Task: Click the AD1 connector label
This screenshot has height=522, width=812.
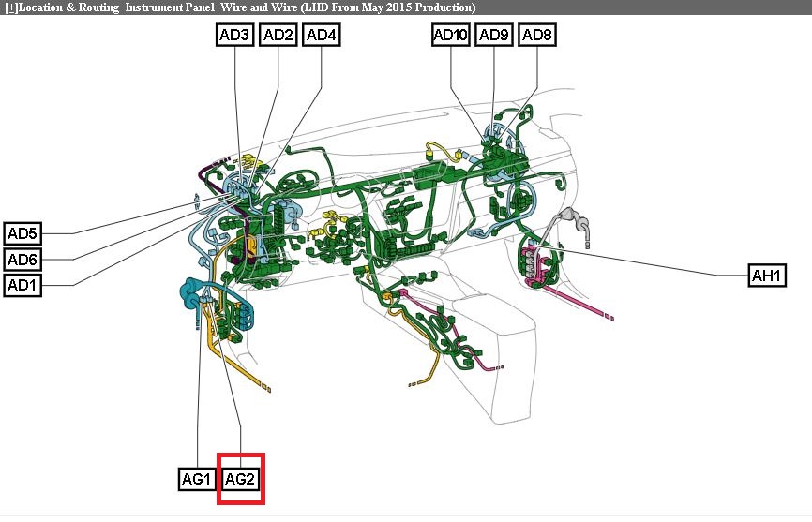Action: 23,285
